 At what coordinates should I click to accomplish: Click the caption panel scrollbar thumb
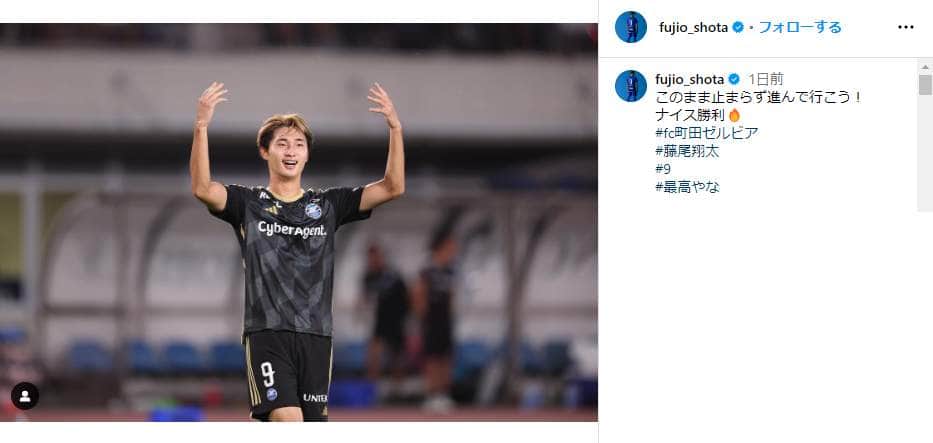925,84
